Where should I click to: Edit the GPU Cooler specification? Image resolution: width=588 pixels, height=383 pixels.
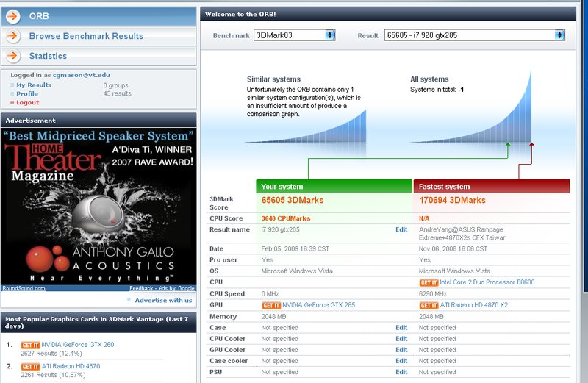[401, 350]
